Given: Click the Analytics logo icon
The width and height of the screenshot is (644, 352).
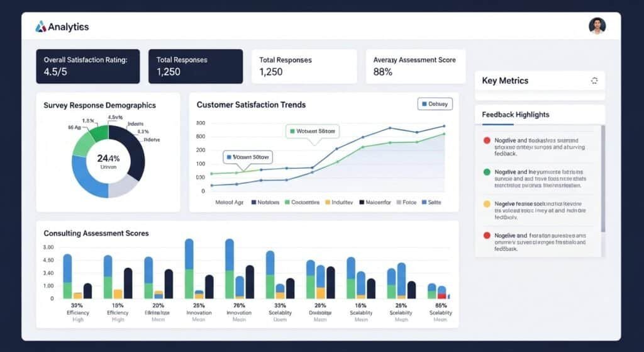Looking at the screenshot, I should click(x=41, y=26).
